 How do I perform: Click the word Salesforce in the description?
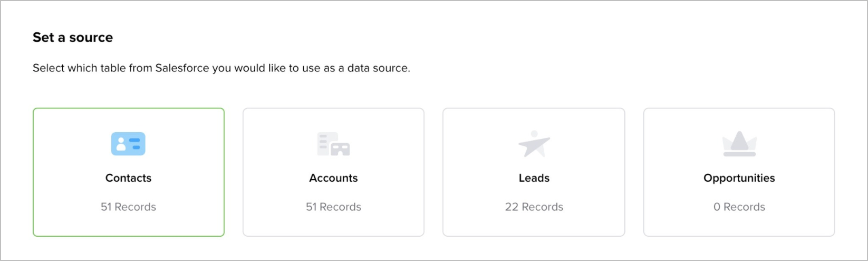point(182,68)
